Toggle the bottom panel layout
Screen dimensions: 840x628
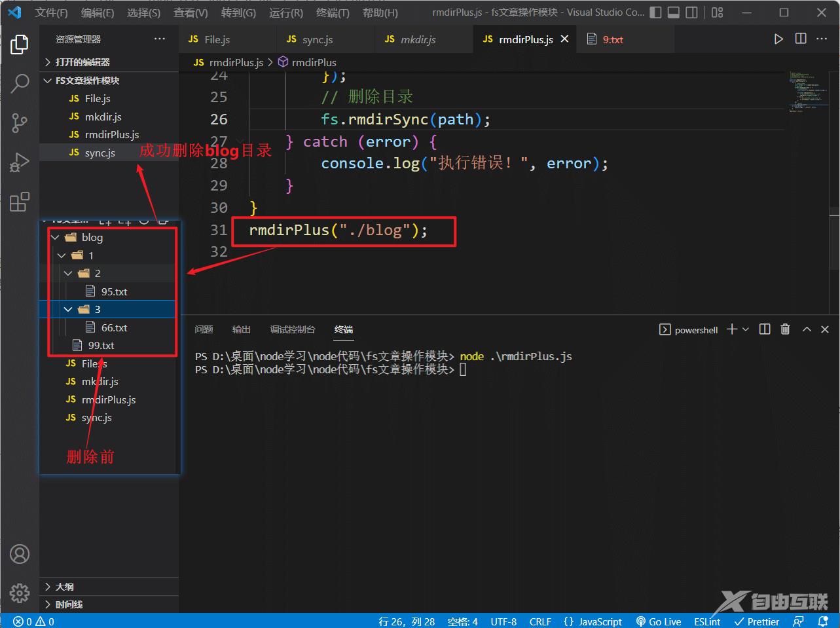coord(674,12)
